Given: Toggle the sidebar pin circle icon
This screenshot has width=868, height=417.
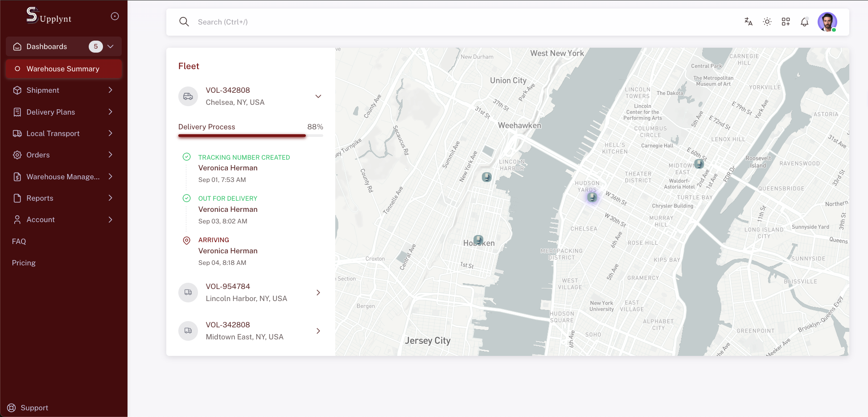Looking at the screenshot, I should [x=115, y=16].
